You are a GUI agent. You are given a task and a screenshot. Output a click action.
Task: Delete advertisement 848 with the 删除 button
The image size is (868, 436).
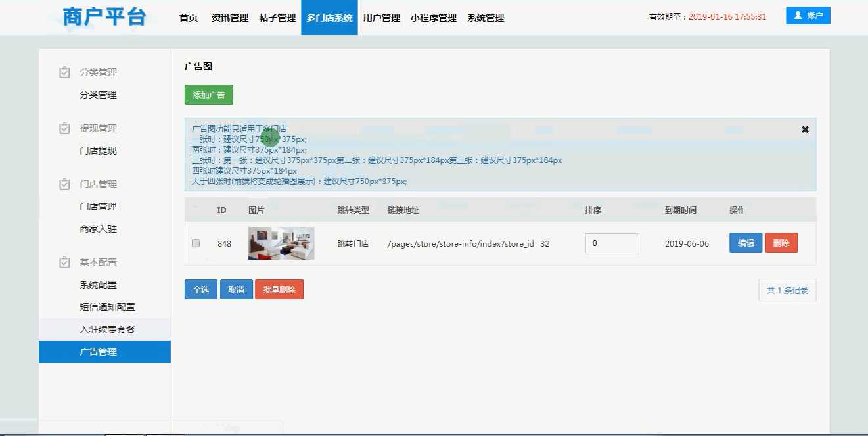click(x=781, y=243)
